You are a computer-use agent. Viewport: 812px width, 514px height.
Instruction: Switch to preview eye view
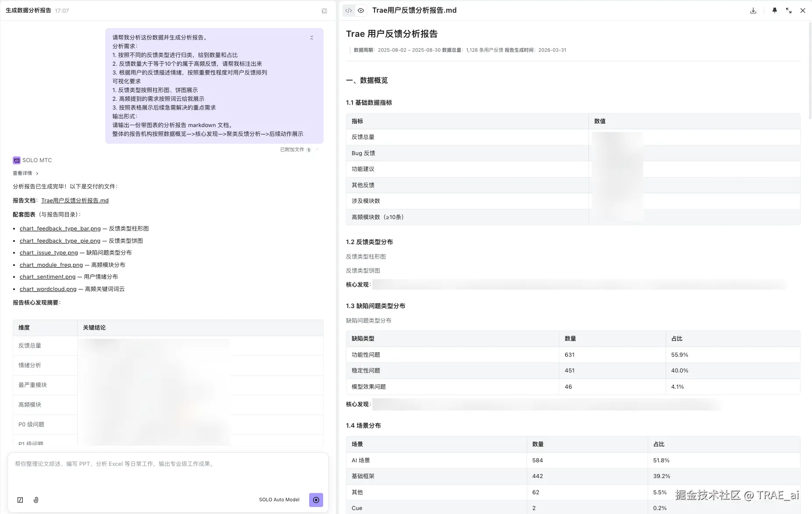coord(361,11)
